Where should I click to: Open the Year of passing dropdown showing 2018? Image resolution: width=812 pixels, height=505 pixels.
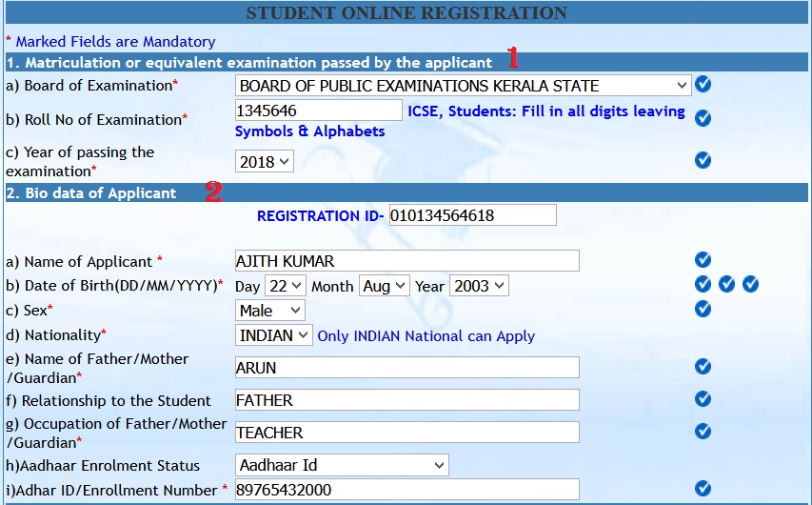(x=264, y=161)
